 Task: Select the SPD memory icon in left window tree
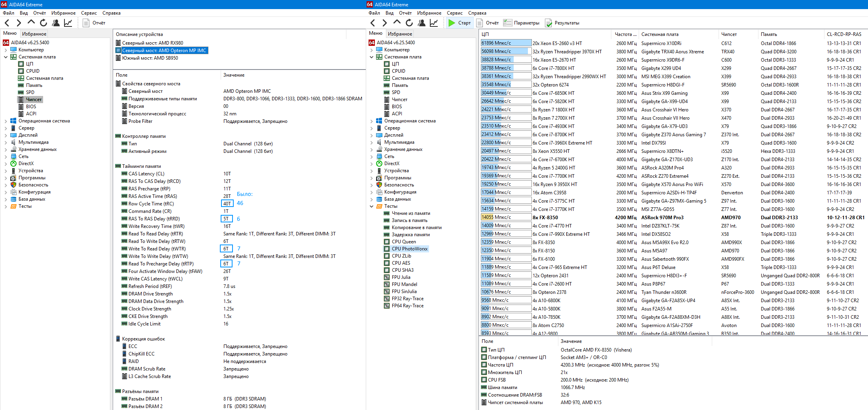pyautogui.click(x=21, y=92)
